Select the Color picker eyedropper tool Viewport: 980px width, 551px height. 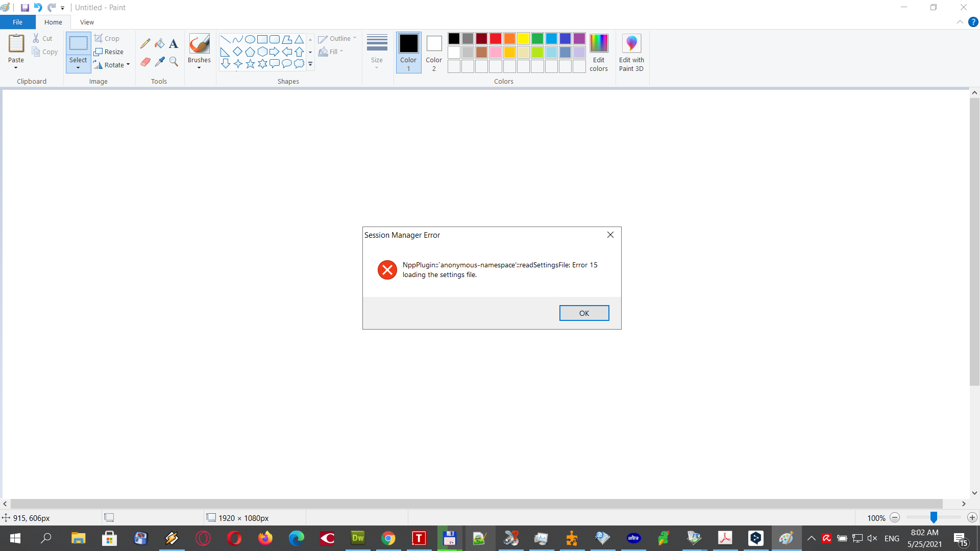(x=160, y=62)
